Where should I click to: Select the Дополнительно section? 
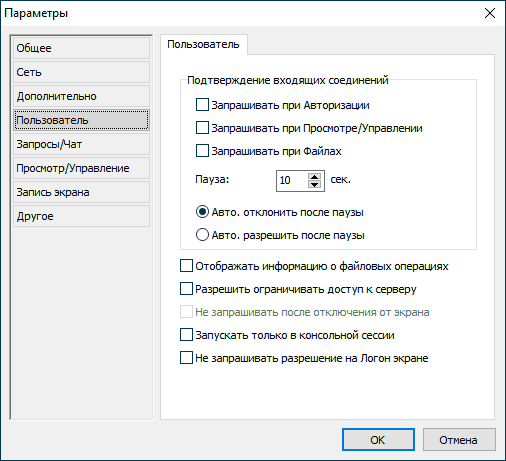pyautogui.click(x=81, y=96)
